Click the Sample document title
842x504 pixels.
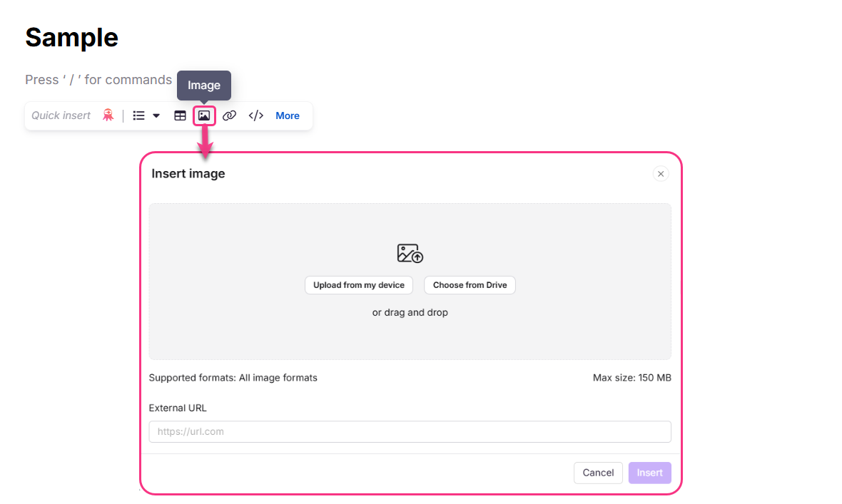coord(71,37)
